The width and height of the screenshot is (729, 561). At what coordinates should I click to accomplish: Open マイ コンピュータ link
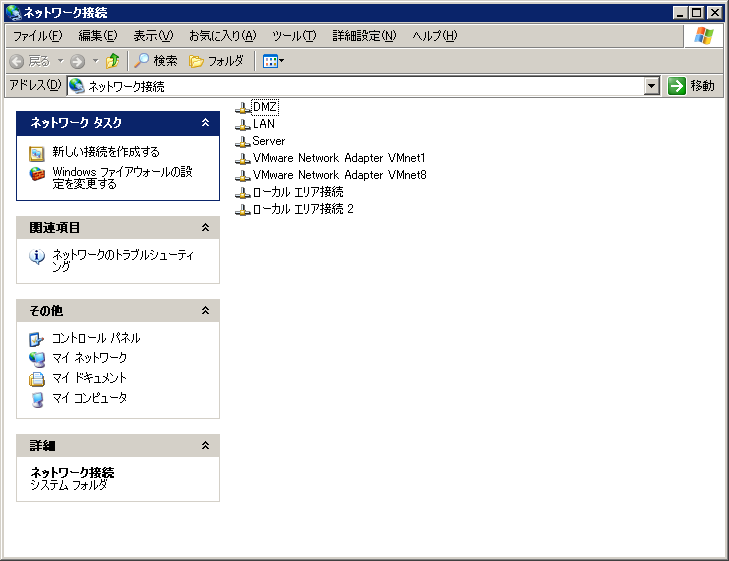pos(89,398)
